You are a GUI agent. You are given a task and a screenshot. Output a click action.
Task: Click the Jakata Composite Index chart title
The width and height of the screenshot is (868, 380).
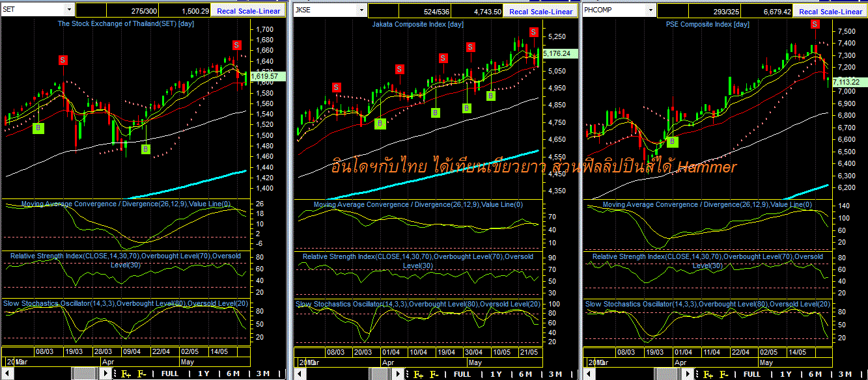[x=417, y=24]
